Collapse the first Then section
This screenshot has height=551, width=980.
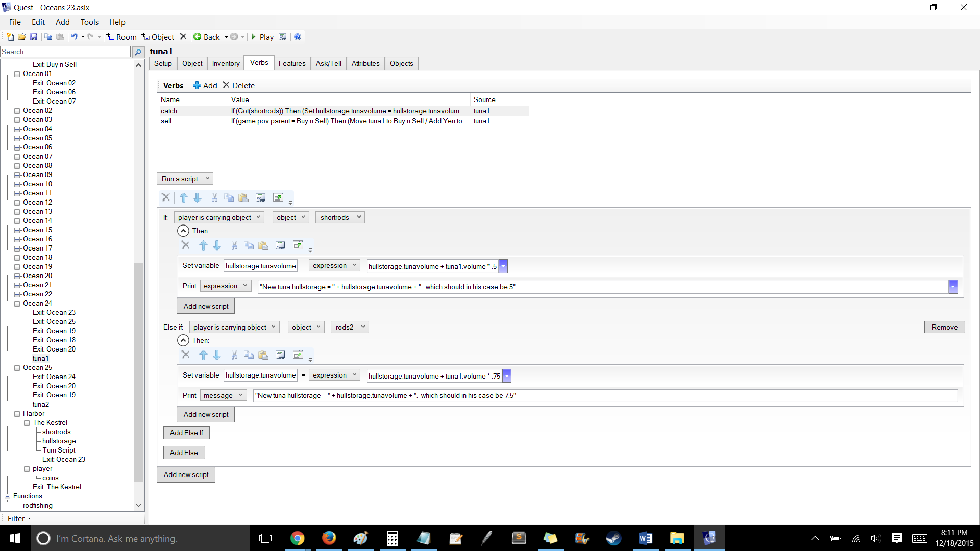183,231
